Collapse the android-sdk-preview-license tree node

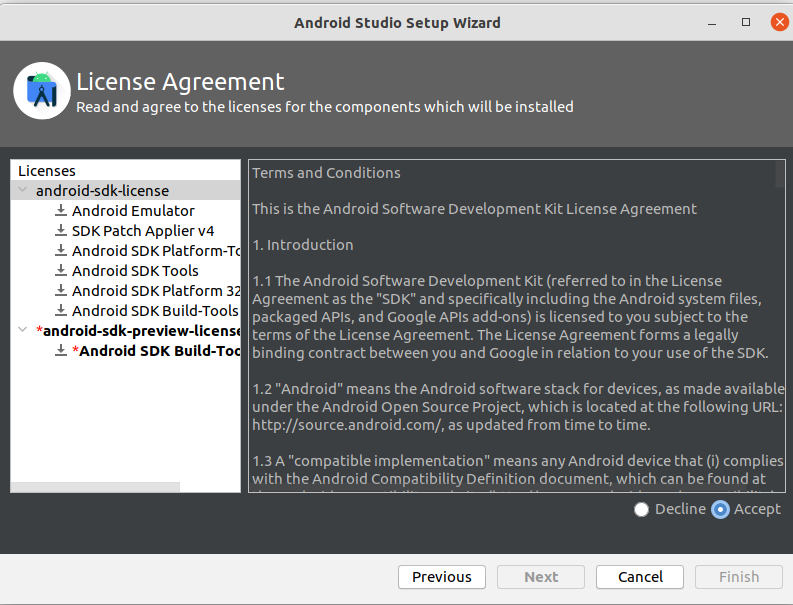pos(23,331)
